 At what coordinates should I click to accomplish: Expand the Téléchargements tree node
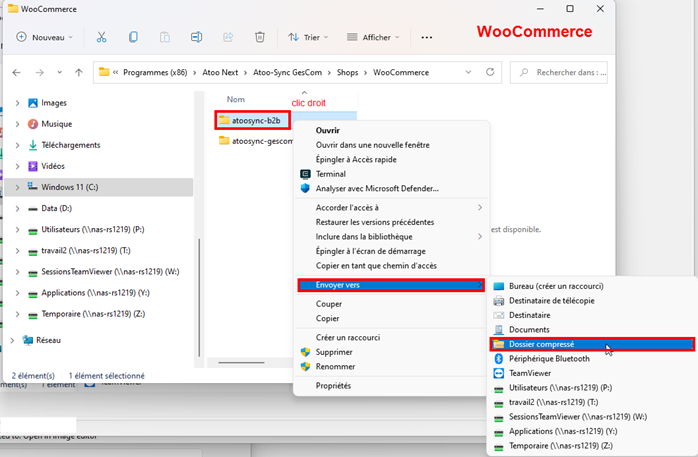17,145
